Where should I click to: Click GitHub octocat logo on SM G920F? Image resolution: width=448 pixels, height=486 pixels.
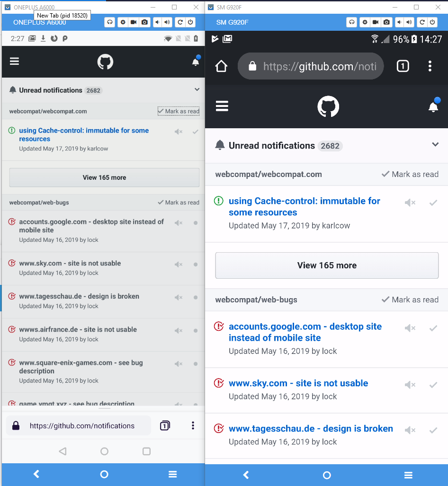point(328,106)
